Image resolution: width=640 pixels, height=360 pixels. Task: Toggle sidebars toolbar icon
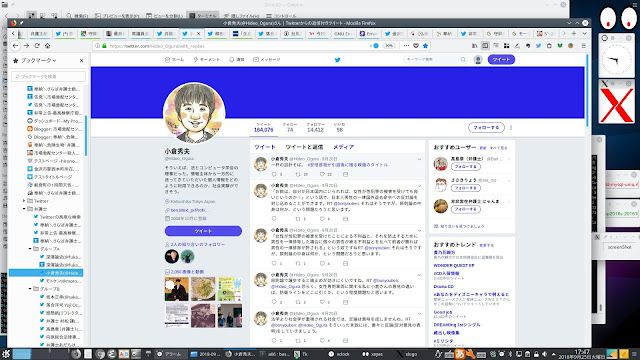pyautogui.click(x=485, y=46)
